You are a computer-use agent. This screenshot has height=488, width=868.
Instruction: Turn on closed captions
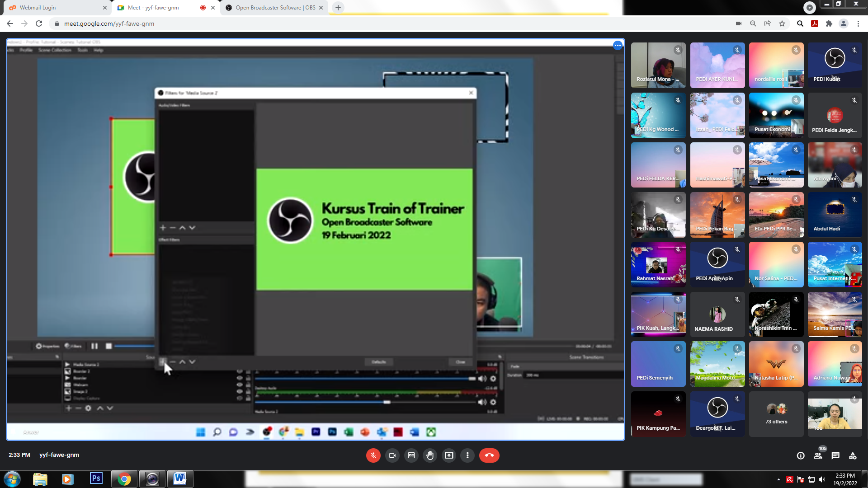click(411, 455)
